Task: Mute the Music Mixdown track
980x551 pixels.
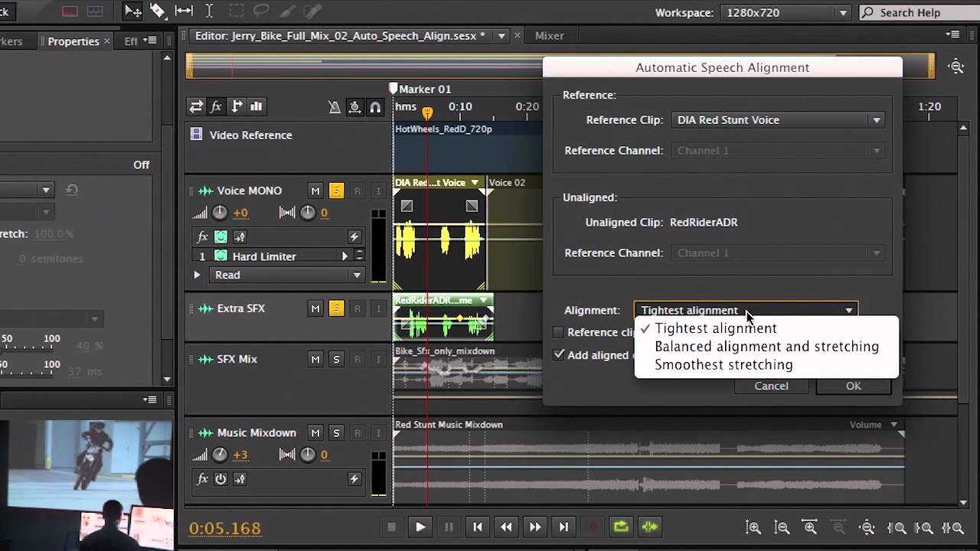Action: [x=315, y=432]
